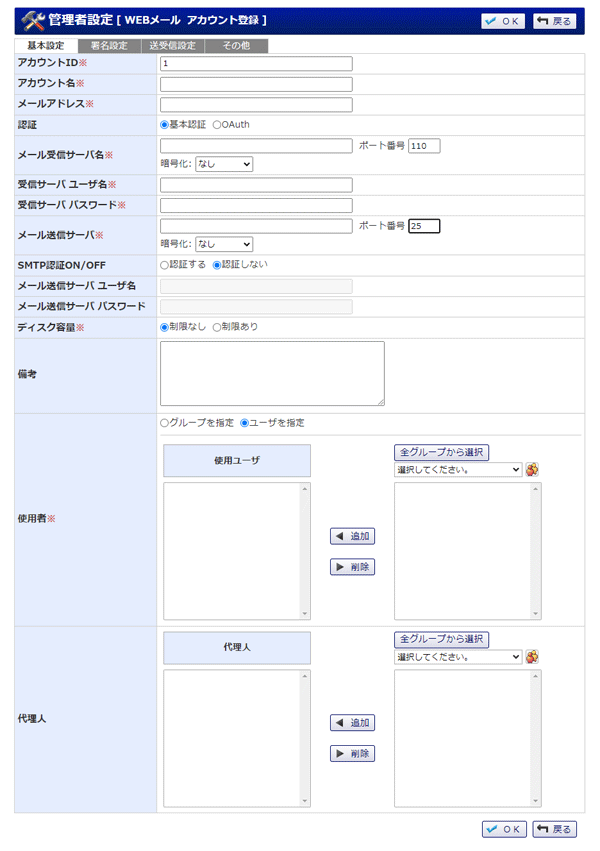
Task: Focus the 受信サーバ パスワード input field
Action: tap(256, 205)
